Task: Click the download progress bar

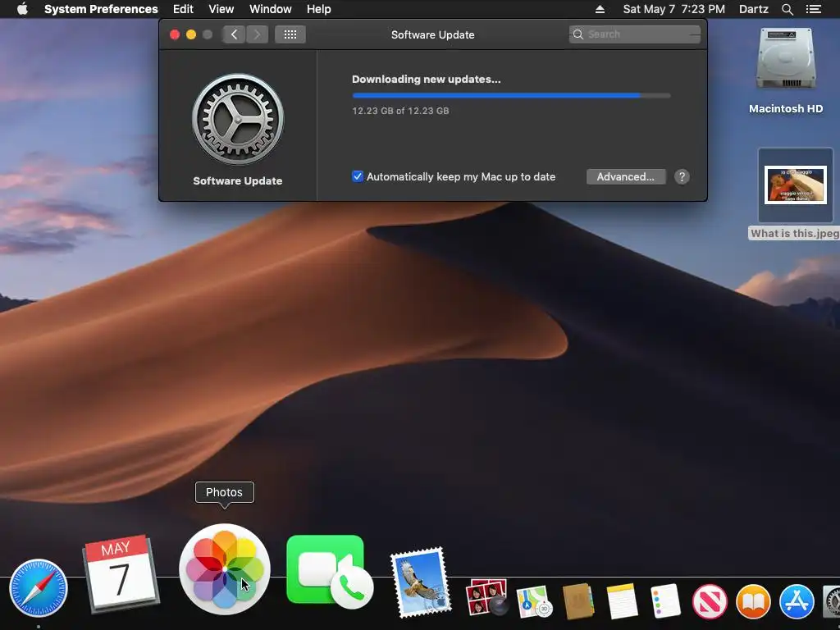Action: tap(511, 95)
